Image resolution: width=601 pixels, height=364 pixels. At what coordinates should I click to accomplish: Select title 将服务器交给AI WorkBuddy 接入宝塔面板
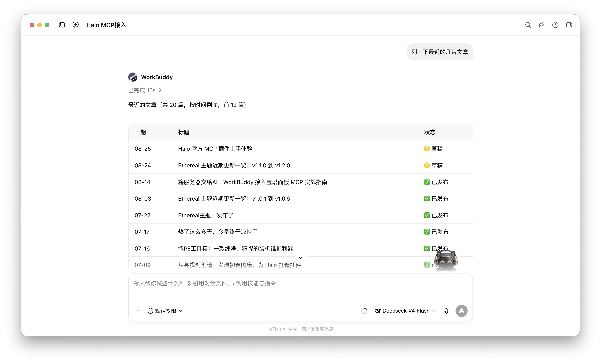[253, 182]
